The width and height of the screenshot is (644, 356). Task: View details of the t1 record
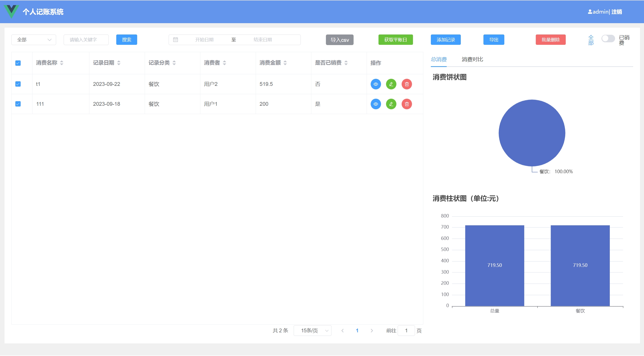tap(375, 84)
